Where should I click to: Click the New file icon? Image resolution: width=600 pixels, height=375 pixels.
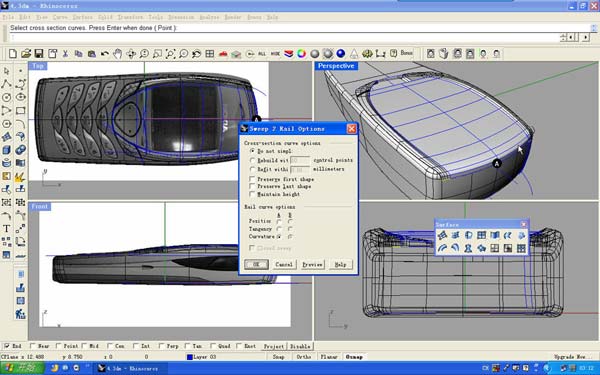tap(13, 54)
